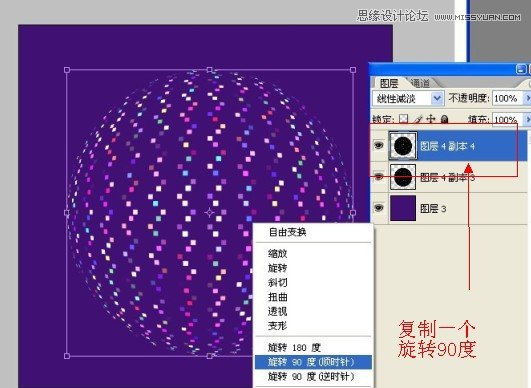This screenshot has height=388, width=531.
Task: Click the 填充 label
Action: [479, 119]
